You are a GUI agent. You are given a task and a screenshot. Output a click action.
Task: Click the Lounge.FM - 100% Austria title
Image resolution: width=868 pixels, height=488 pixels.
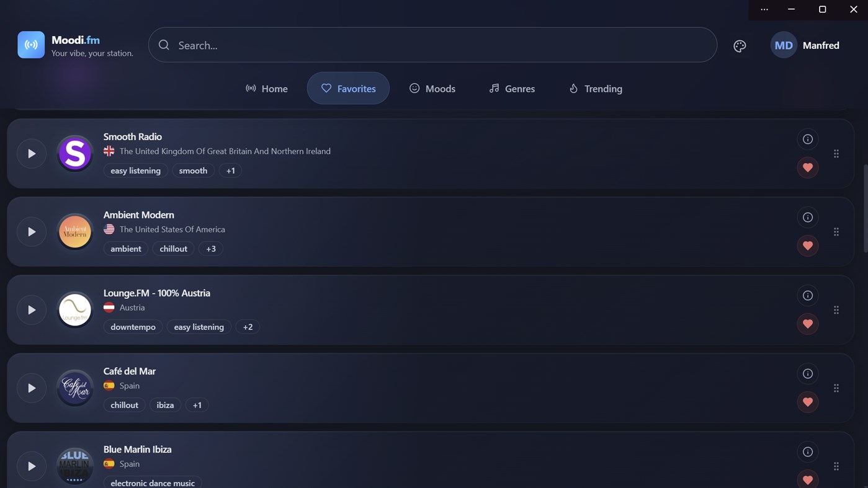click(x=157, y=293)
